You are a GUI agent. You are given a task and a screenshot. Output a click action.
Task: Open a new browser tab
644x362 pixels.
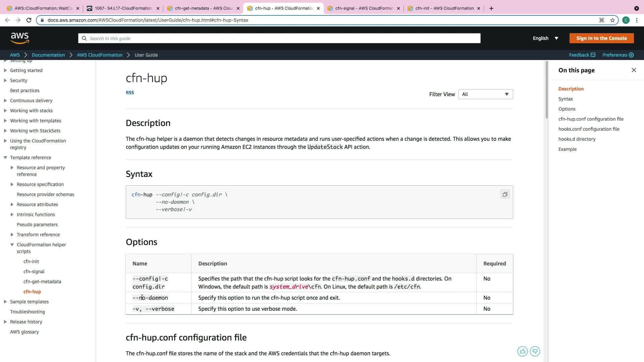tap(491, 8)
